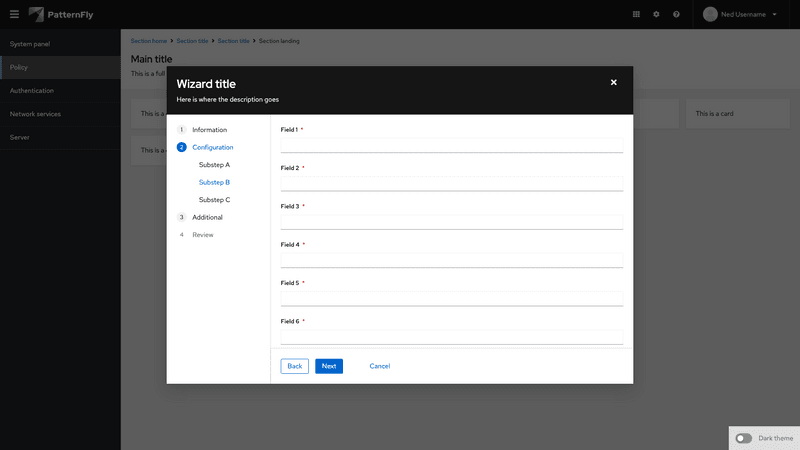This screenshot has height=450, width=800.
Task: Click the Back button
Action: (x=295, y=366)
